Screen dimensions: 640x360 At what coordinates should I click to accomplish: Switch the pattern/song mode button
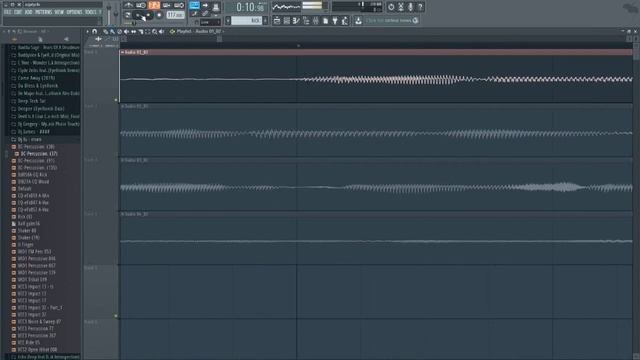click(x=128, y=15)
